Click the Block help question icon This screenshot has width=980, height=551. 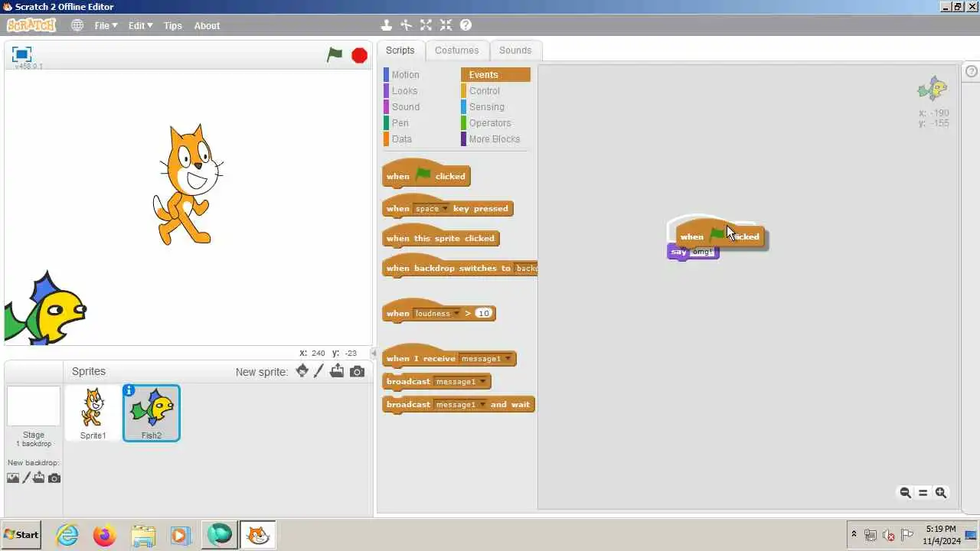click(x=465, y=25)
